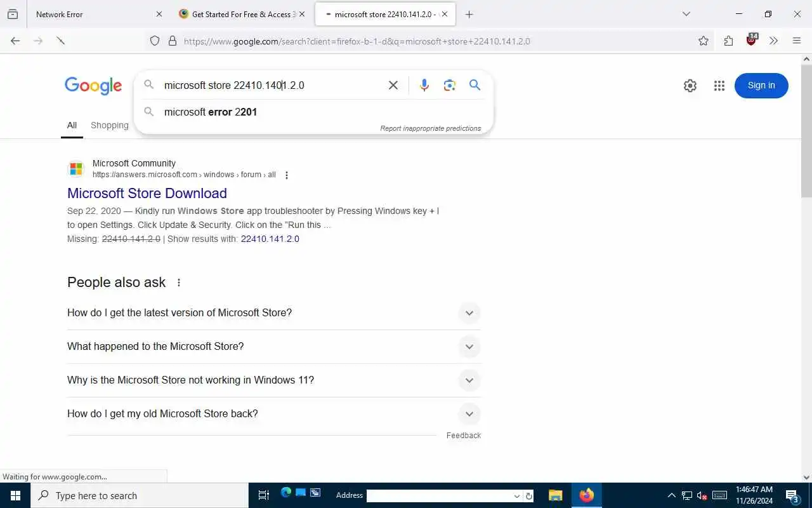
Task: Show results with 22410.141.2.0
Action: click(270, 239)
